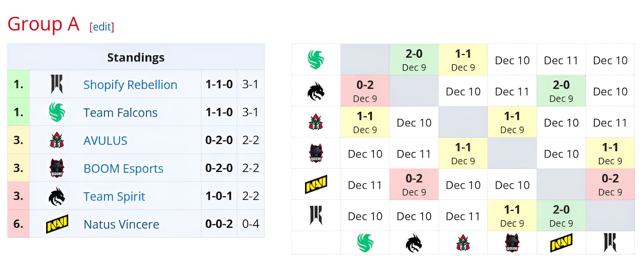
Task: Click the AVULUS logo in standings
Action: tap(58, 140)
